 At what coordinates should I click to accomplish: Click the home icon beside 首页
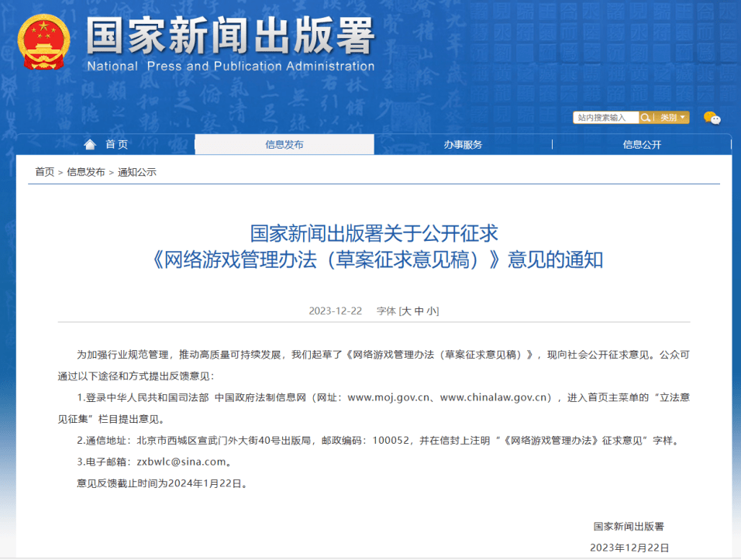point(90,145)
